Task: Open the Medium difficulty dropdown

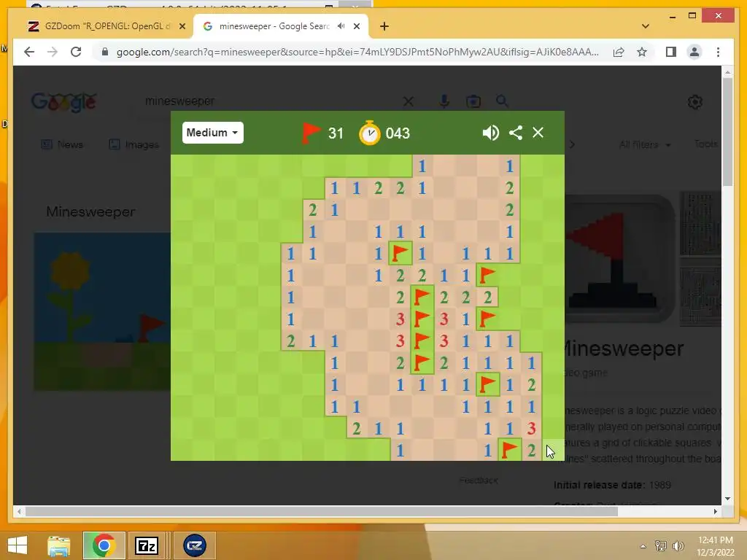Action: click(x=212, y=133)
